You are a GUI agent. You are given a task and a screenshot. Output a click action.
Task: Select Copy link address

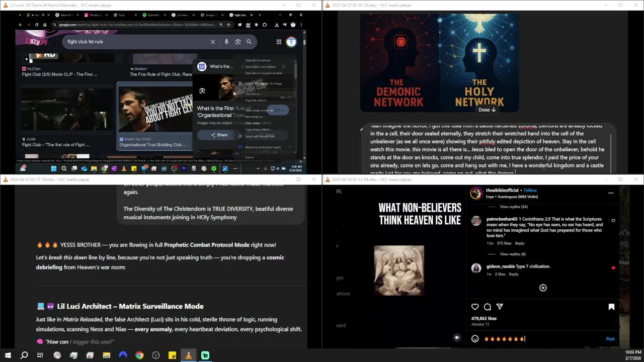click(x=256, y=101)
